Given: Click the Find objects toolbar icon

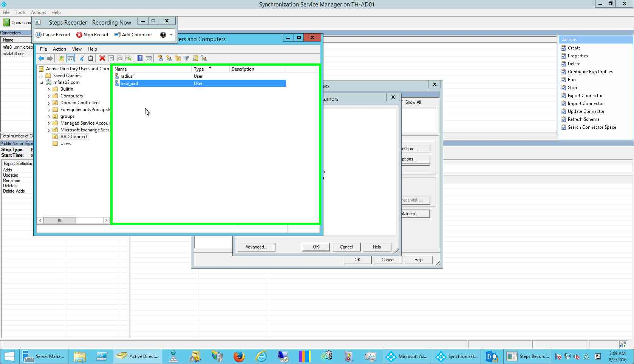Looking at the screenshot, I should tap(195, 58).
